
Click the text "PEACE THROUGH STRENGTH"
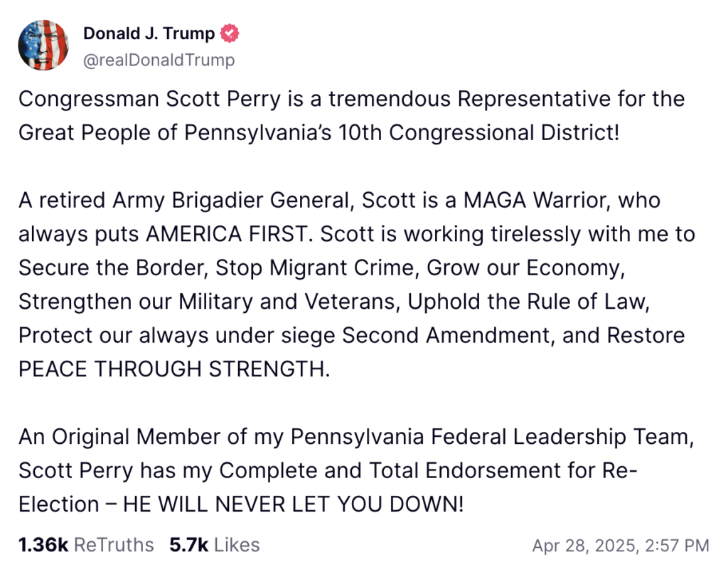click(174, 370)
